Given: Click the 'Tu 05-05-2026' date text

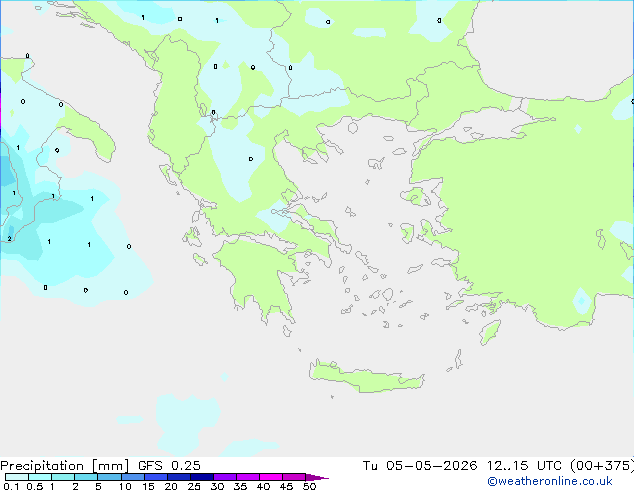Looking at the screenshot, I should tap(420, 466).
